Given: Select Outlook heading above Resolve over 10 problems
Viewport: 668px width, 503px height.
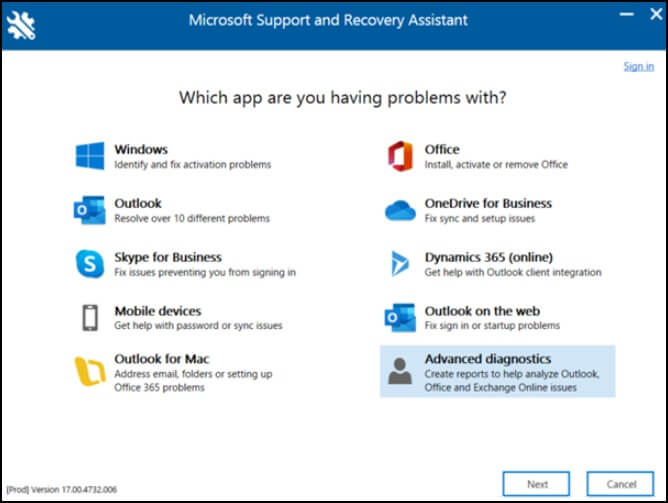Looking at the screenshot, I should pos(138,203).
